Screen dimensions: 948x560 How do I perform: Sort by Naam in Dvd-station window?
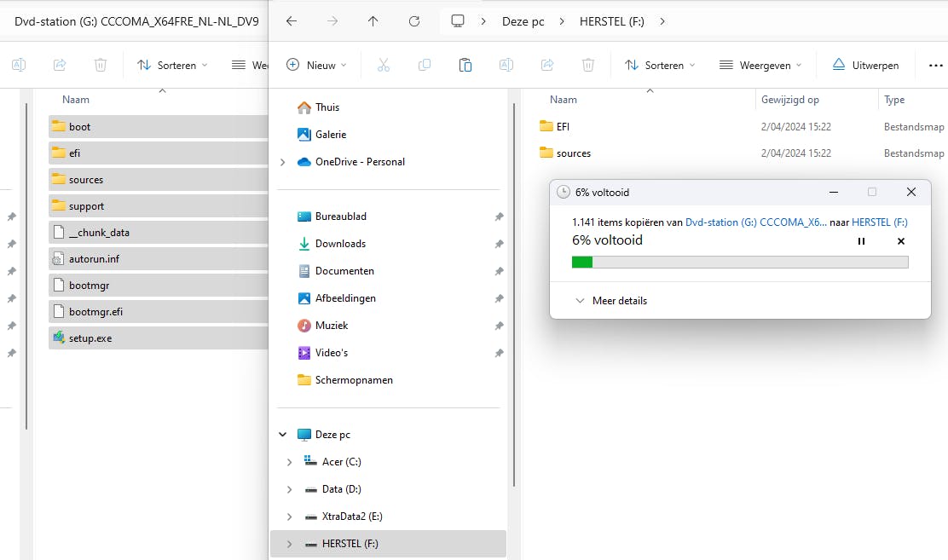[x=76, y=100]
